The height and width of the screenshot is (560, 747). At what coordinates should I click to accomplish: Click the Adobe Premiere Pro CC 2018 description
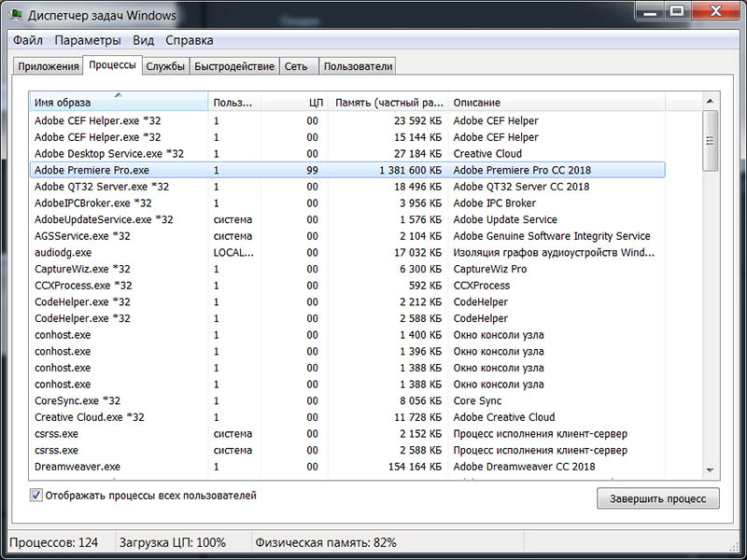522,170
